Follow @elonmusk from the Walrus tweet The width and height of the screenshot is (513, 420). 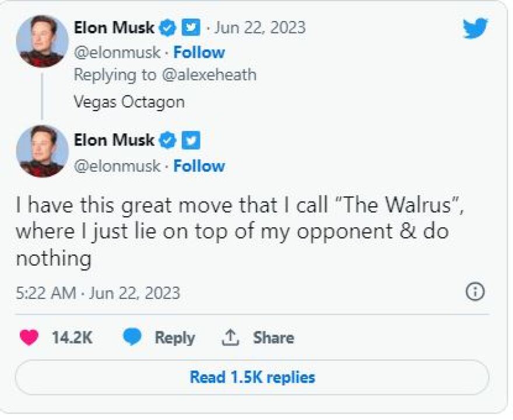coord(199,166)
